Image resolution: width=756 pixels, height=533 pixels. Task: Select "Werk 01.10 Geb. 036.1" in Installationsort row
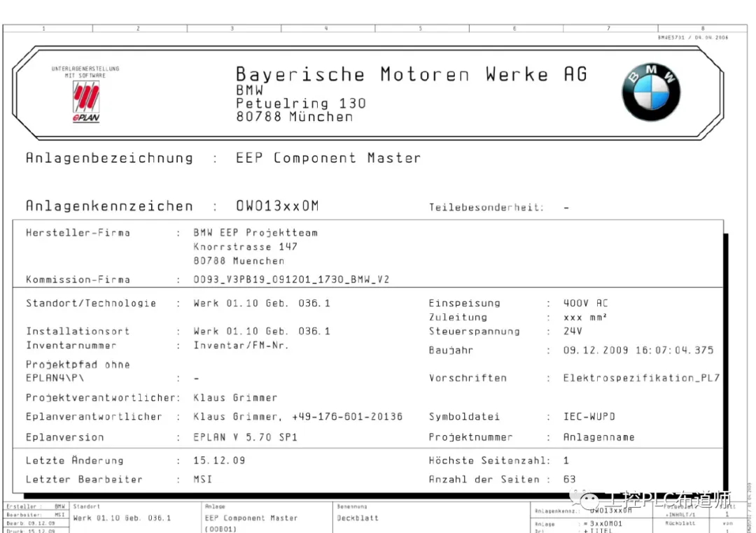[x=262, y=331]
